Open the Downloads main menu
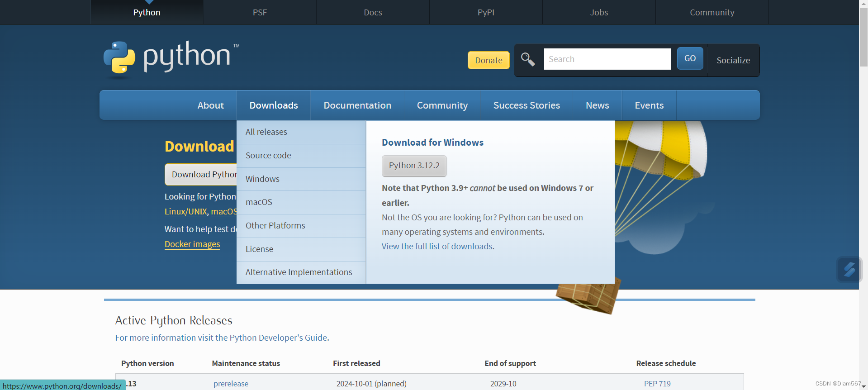This screenshot has width=868, height=390. [274, 105]
